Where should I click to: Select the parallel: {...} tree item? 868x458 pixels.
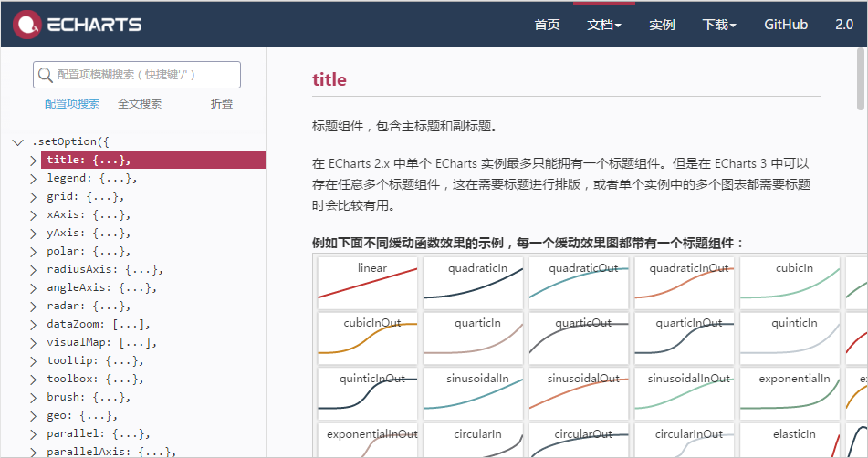click(x=99, y=433)
